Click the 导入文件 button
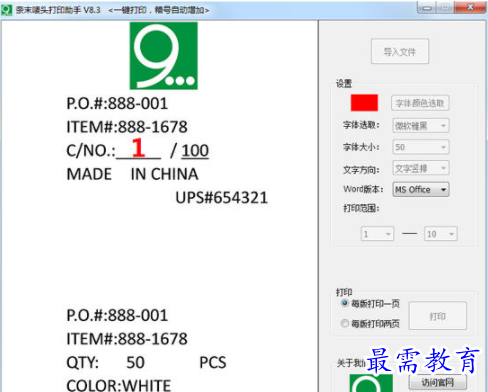Image resolution: width=488 pixels, height=392 pixels. [400, 51]
